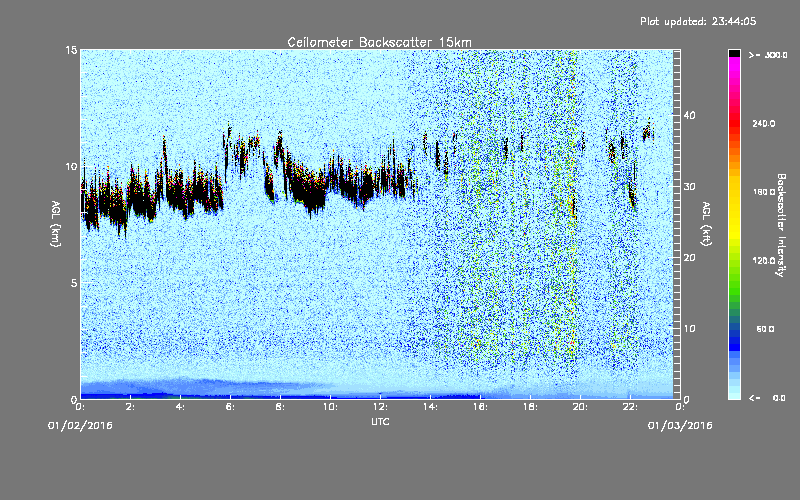
Task: Pick the red colorbar band beside 240.0
Action: tap(734, 124)
